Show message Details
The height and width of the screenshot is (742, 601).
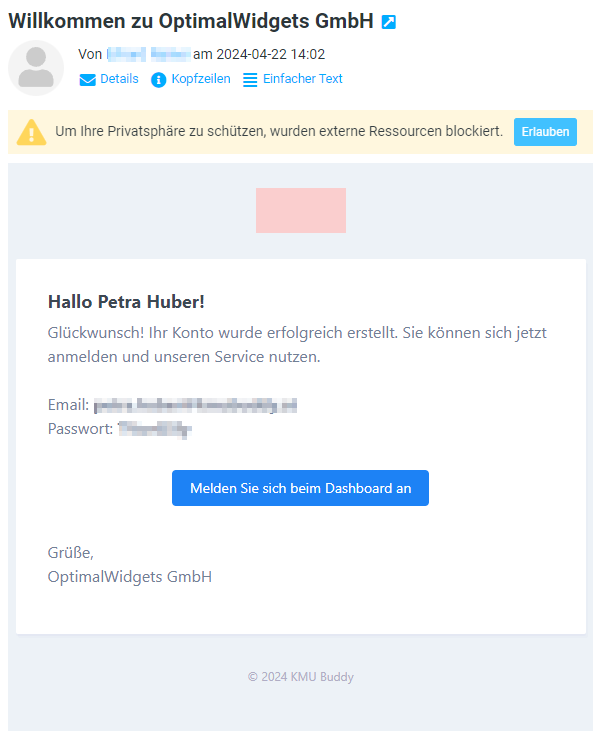119,79
